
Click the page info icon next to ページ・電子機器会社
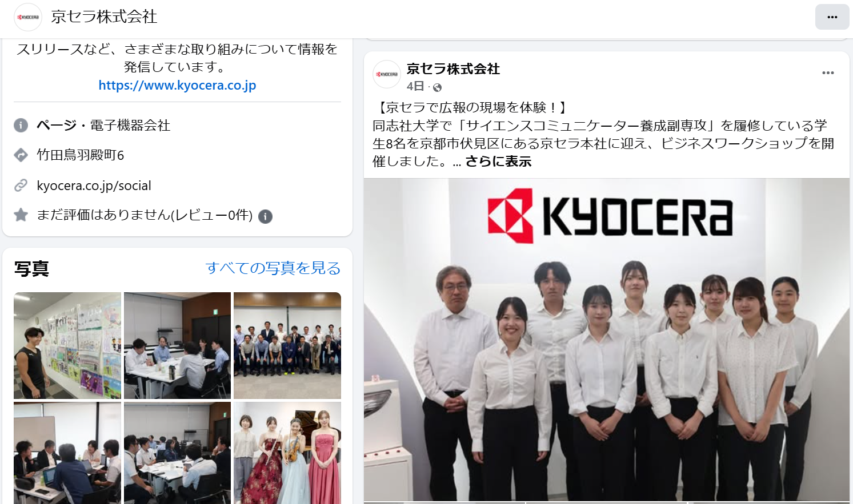[x=21, y=125]
